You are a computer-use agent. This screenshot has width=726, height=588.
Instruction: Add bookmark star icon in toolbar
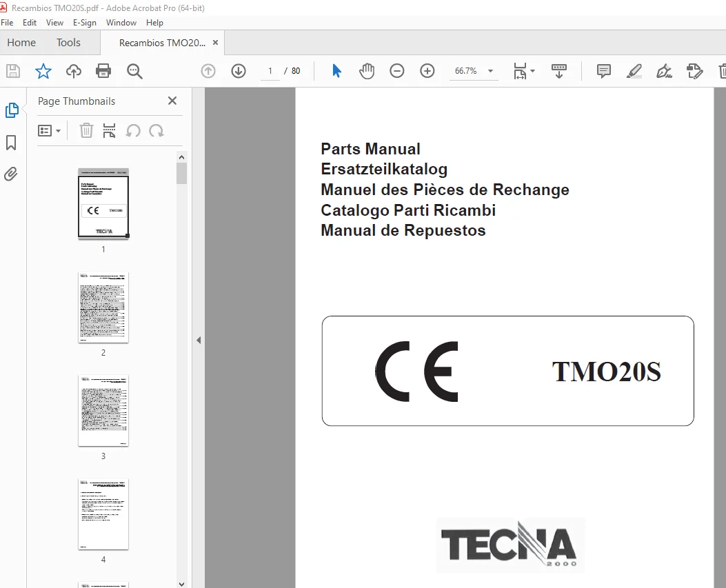(x=43, y=71)
